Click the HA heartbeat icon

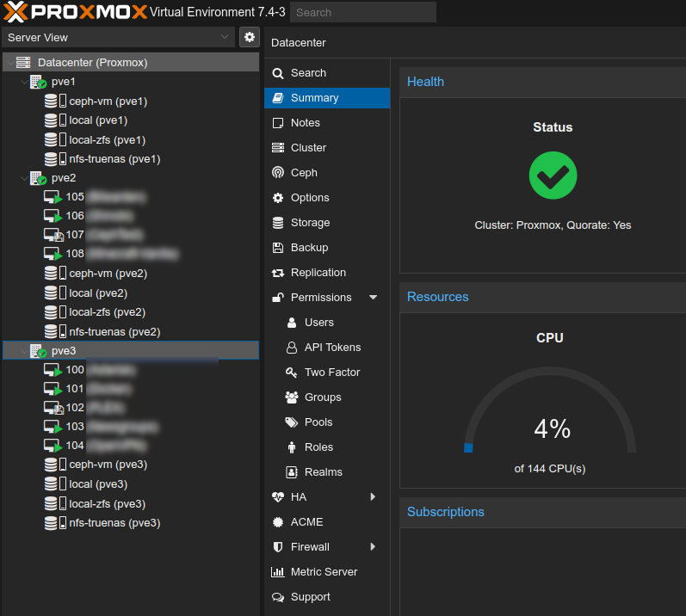point(278,497)
